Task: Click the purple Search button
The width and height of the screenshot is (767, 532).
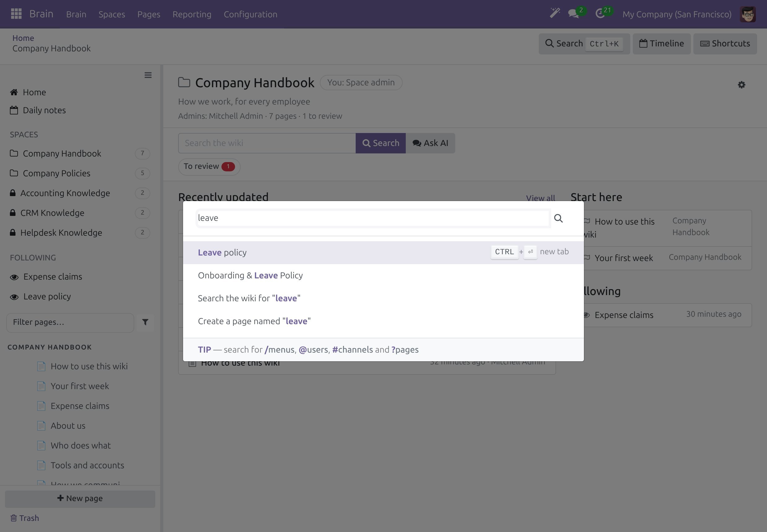Action: click(380, 143)
